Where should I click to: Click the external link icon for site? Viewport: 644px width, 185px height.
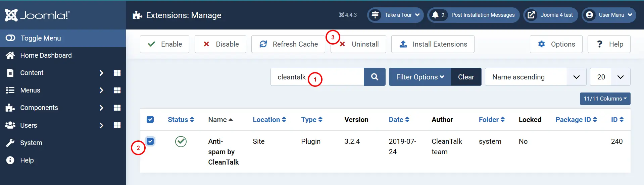(x=531, y=15)
